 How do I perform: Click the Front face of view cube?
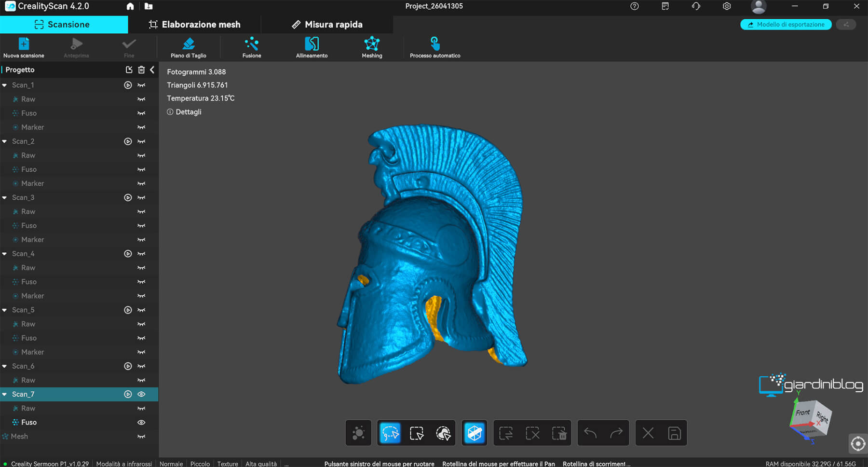[802, 413]
